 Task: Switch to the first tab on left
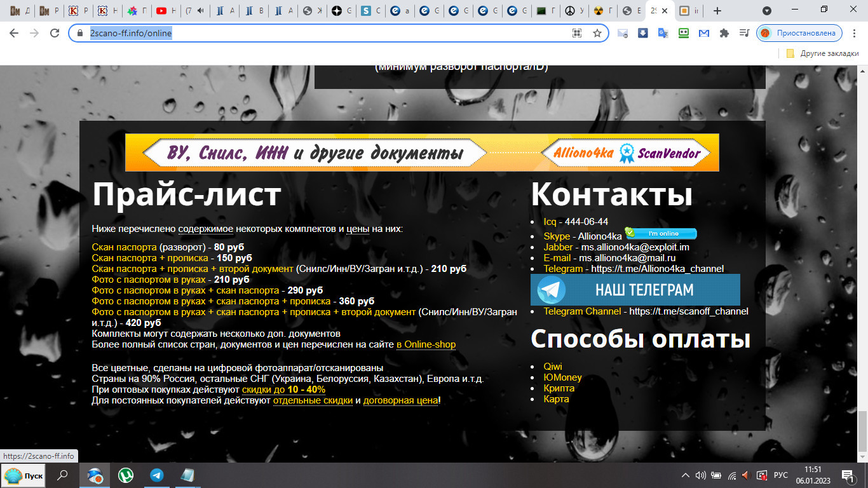point(20,11)
